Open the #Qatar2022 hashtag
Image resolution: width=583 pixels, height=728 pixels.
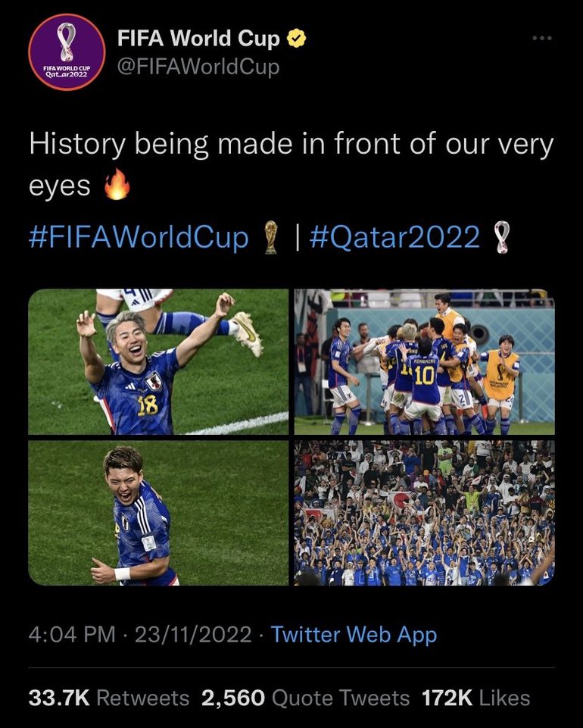click(x=394, y=237)
